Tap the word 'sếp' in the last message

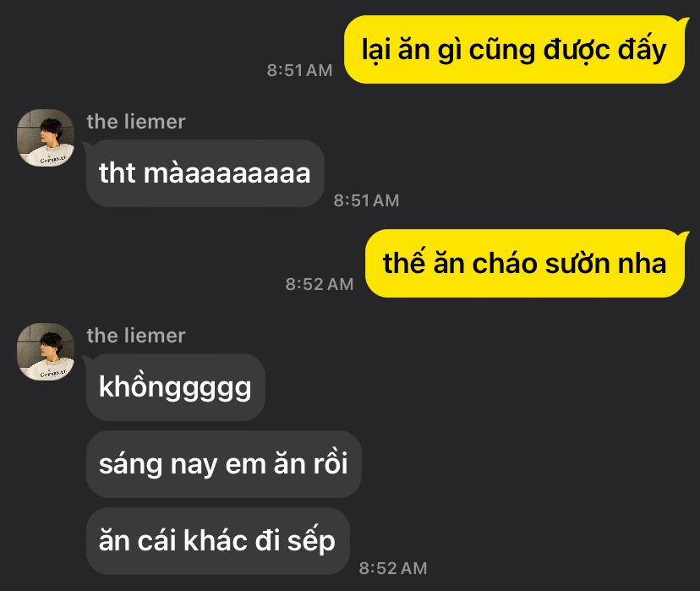pos(311,542)
